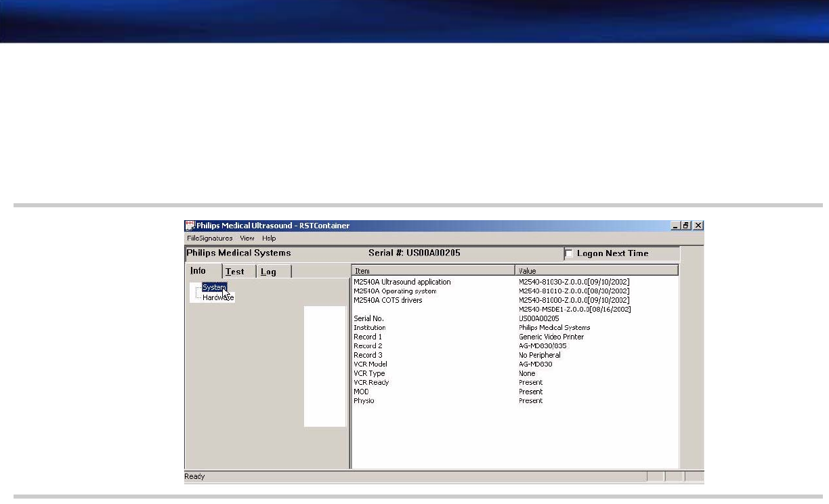Open the FilleSignatures menu
Image resolution: width=829 pixels, height=504 pixels.
[x=210, y=238]
